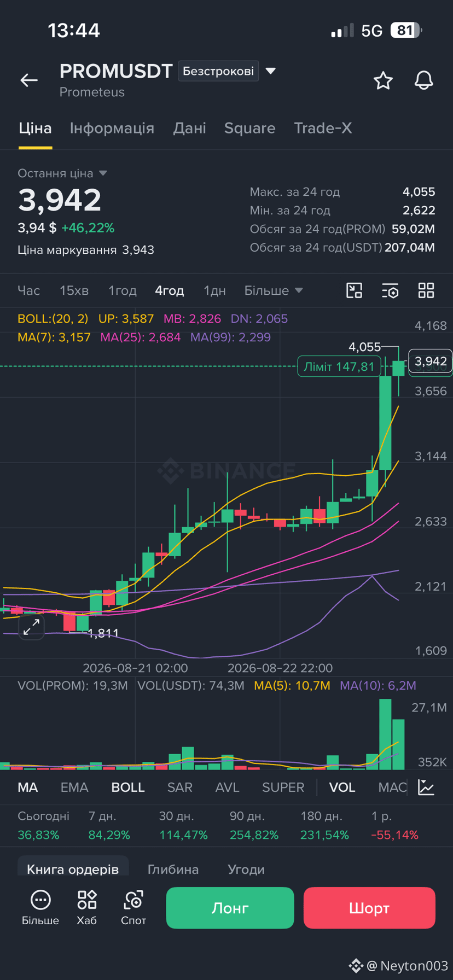Open indicator settings chart-line icon
Image resolution: width=453 pixels, height=980 pixels.
pyautogui.click(x=426, y=787)
